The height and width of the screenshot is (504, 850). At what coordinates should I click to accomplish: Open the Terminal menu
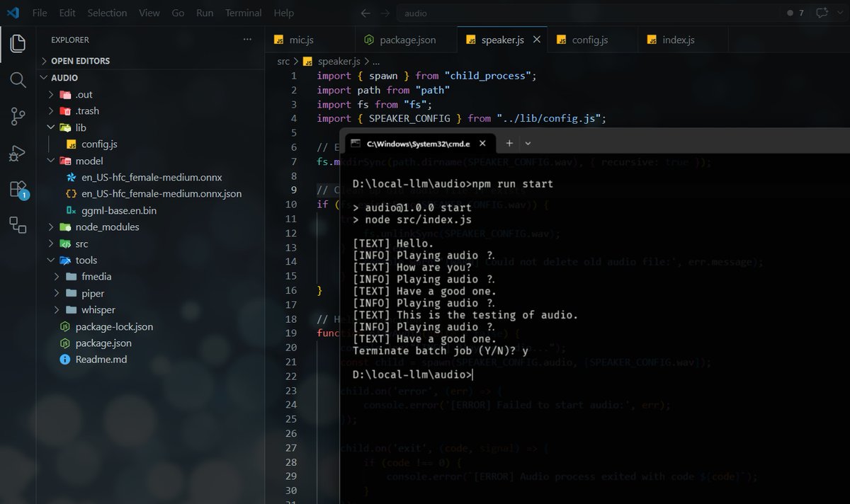pos(243,13)
